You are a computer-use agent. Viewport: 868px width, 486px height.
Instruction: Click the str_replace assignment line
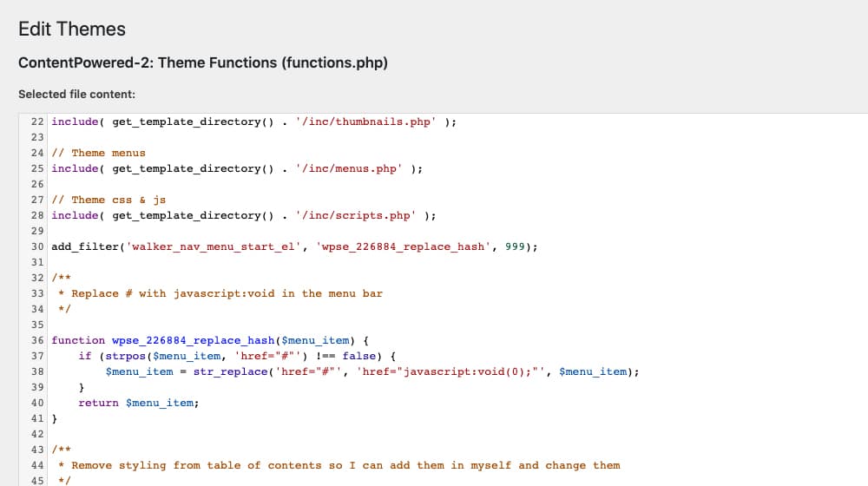372,371
